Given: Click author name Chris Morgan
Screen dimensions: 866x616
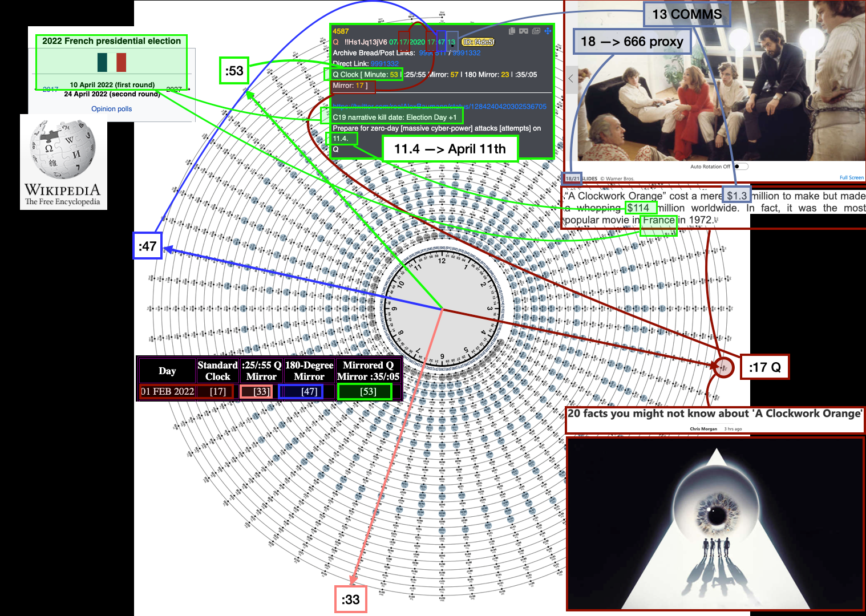Looking at the screenshot, I should point(703,429).
